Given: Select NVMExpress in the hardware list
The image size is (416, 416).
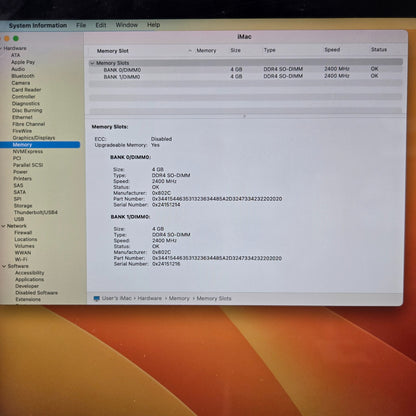Looking at the screenshot, I should click(28, 151).
